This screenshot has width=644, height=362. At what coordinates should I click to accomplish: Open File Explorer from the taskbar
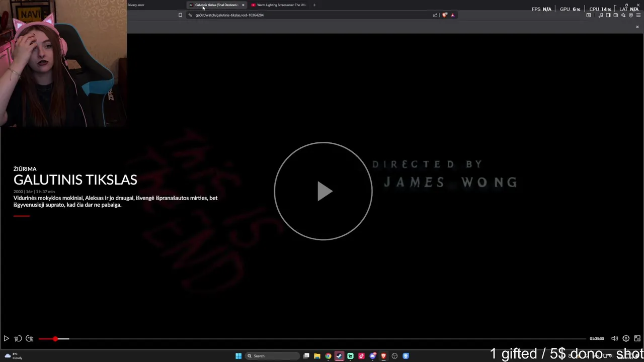[317, 356]
